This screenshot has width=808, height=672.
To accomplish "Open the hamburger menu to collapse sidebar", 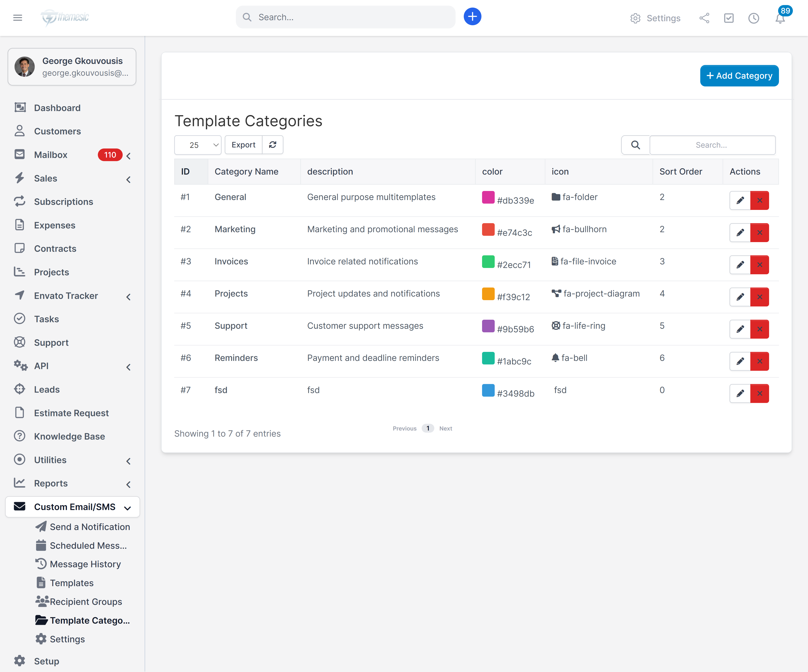I will coord(18,18).
